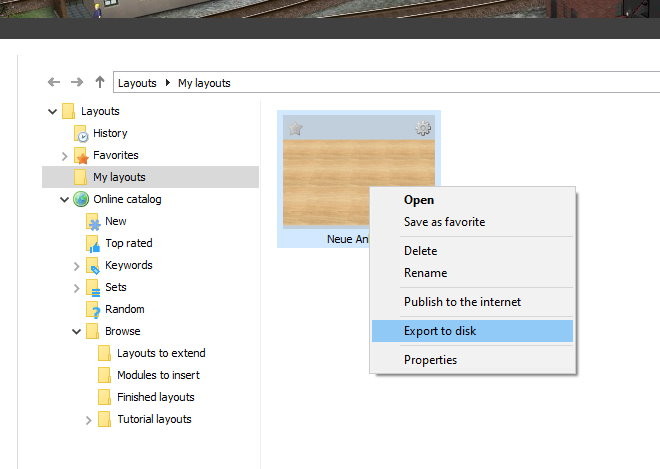Choose Open from the context menu
This screenshot has width=660, height=469.
[x=472, y=200]
